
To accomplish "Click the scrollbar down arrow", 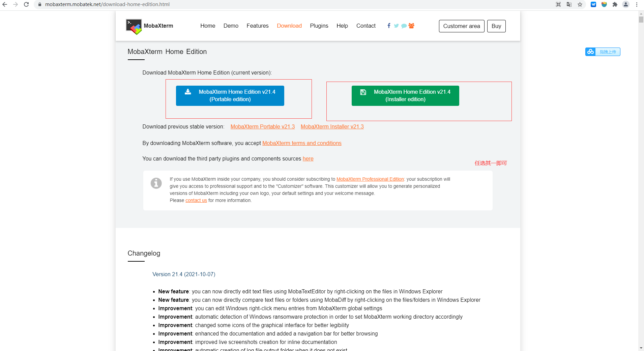I will tap(640, 348).
